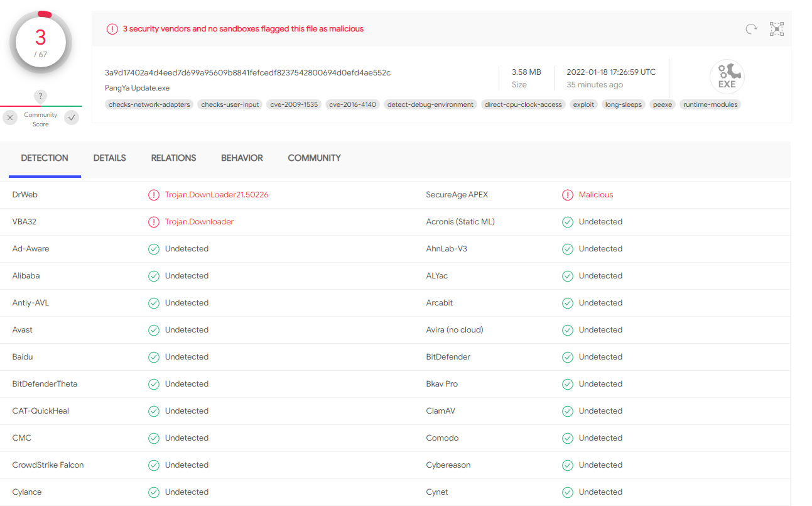Click the Trojan.Downloader result for VBA32

(x=199, y=222)
